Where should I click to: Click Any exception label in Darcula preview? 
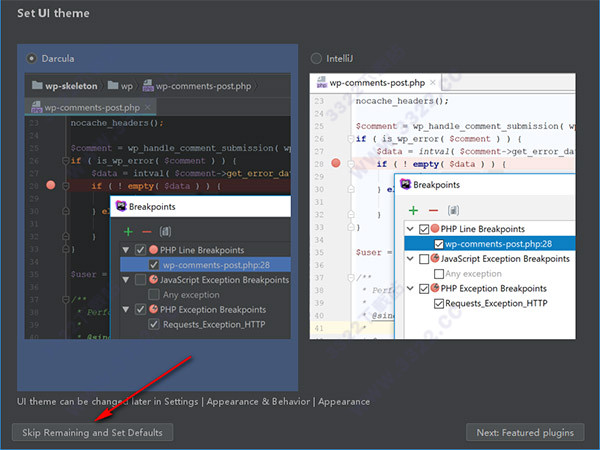pos(191,295)
